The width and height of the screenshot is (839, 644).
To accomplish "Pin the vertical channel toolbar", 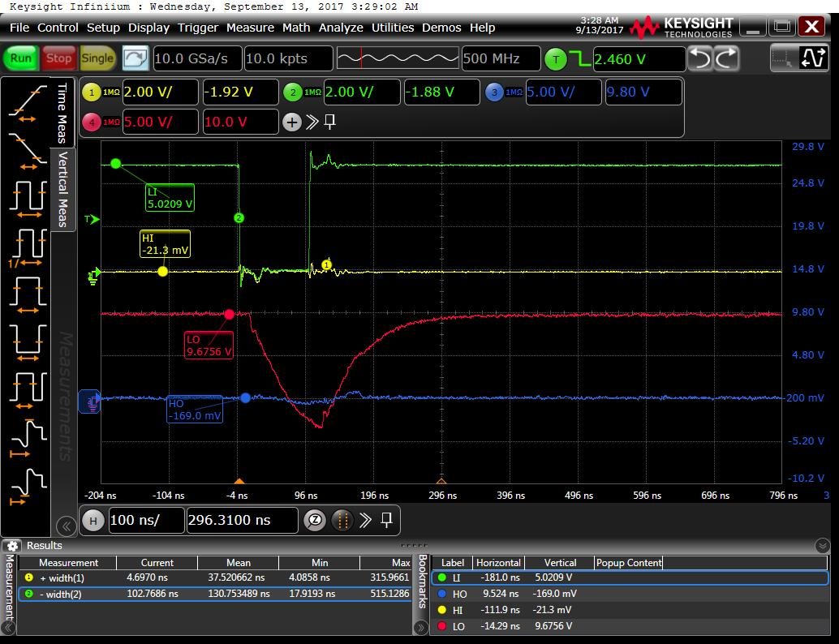I will tap(330, 122).
